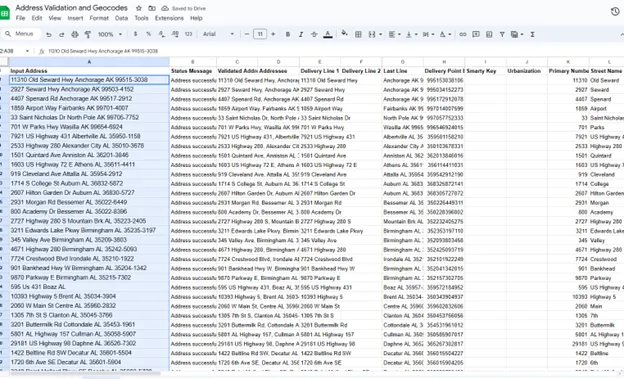Image resolution: width=624 pixels, height=379 pixels.
Task: Click the Merge cells icon
Action: click(x=372, y=34)
